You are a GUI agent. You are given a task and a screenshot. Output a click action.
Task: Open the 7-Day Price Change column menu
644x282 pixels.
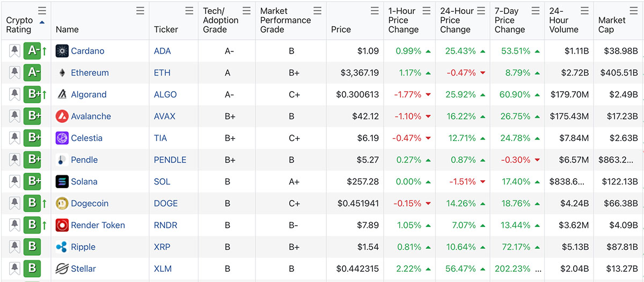point(536,11)
